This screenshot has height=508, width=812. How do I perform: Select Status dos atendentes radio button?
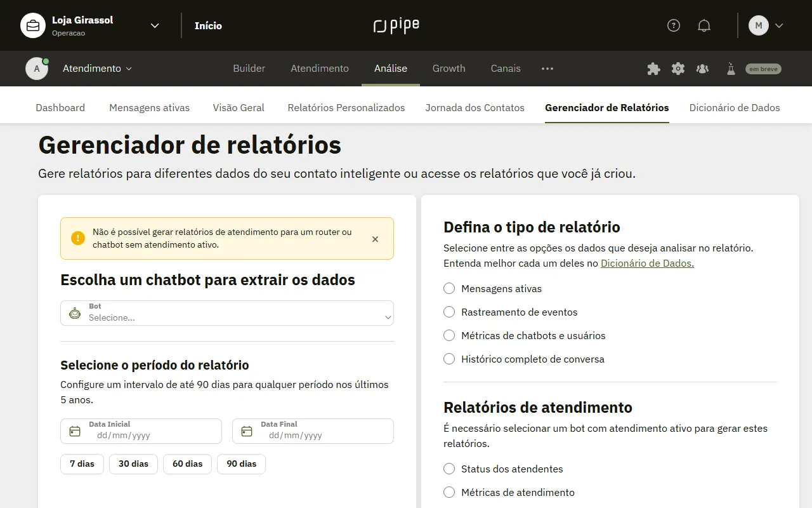click(449, 469)
